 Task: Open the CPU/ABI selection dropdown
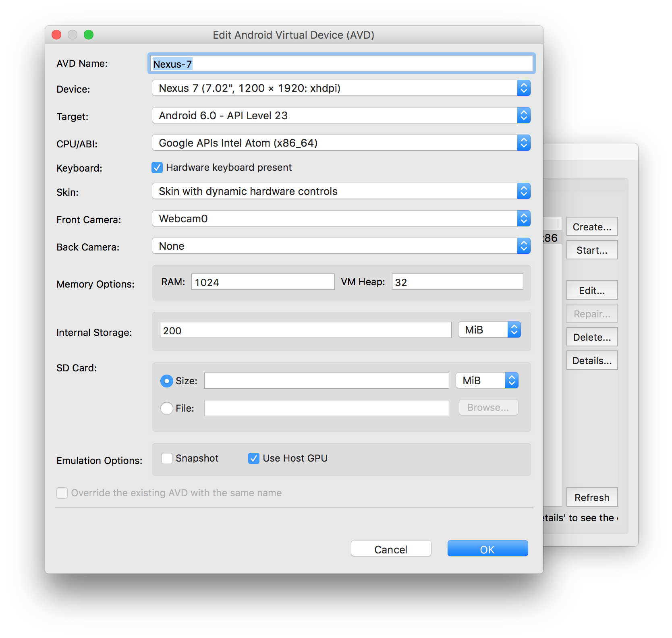pos(340,143)
